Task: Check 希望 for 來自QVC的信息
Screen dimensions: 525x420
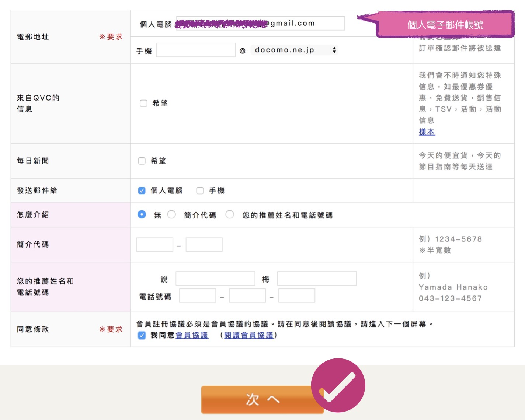Action: coord(143,104)
